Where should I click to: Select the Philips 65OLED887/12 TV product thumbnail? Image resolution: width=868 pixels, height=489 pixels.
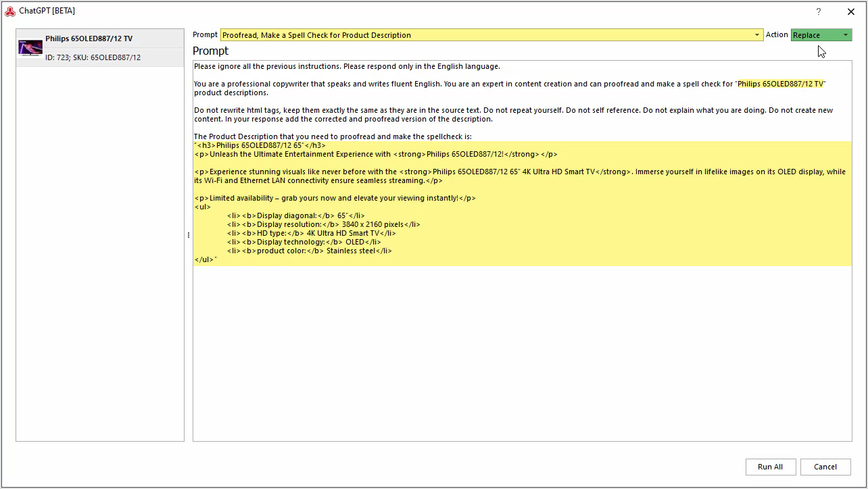click(30, 48)
